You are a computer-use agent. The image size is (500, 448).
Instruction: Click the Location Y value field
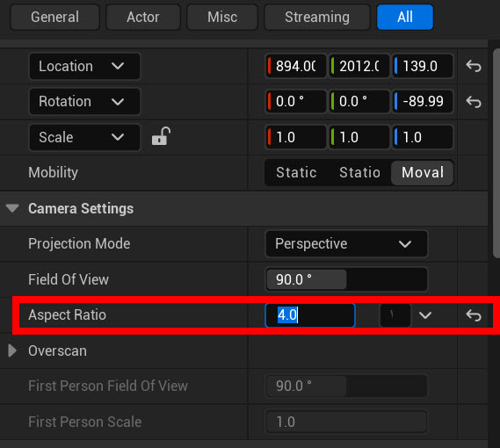(359, 67)
